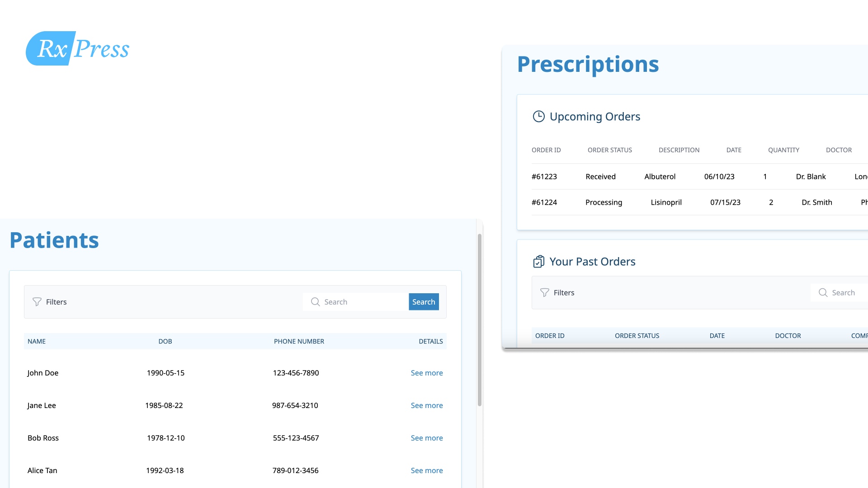Open See more for Bob Ross

[426, 438]
